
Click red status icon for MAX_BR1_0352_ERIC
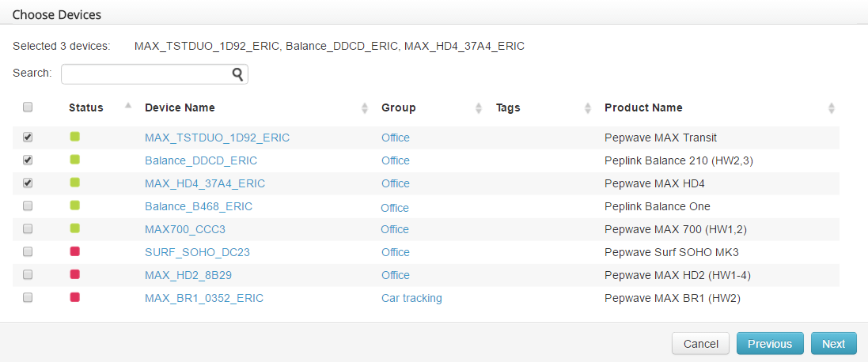tap(75, 297)
